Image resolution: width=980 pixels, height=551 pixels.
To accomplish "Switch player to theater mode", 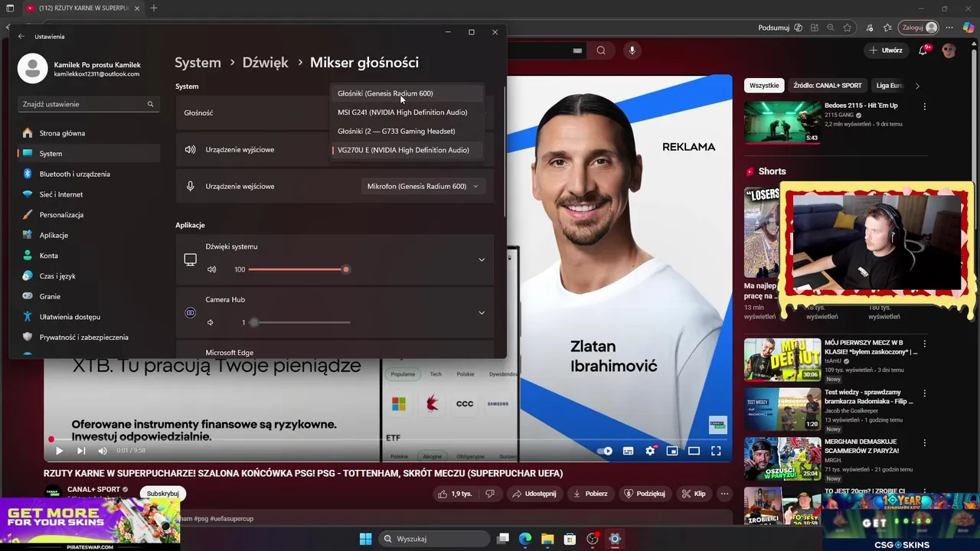I will click(x=694, y=451).
